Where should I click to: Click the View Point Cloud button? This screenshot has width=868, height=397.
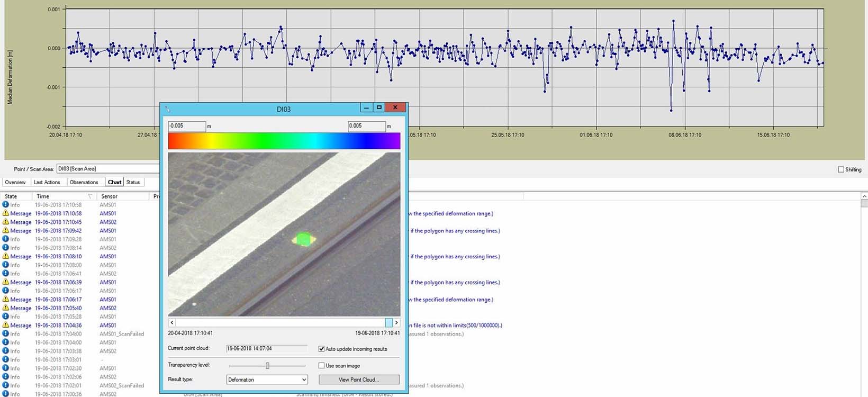point(358,380)
